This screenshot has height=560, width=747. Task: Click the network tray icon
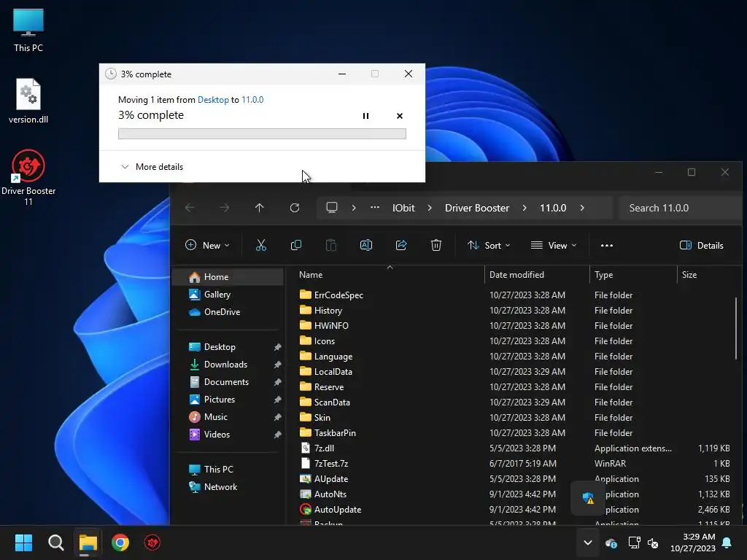click(634, 542)
